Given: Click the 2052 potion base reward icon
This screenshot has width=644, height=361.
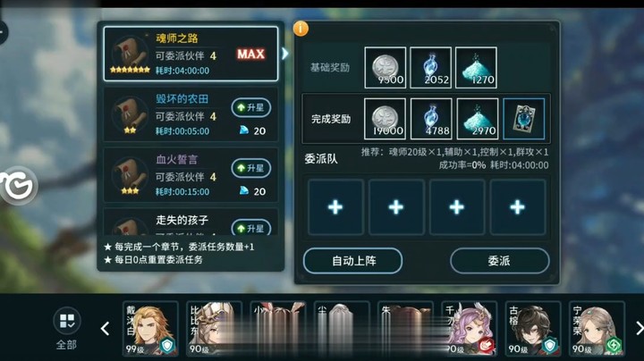Looking at the screenshot, I should (x=430, y=68).
